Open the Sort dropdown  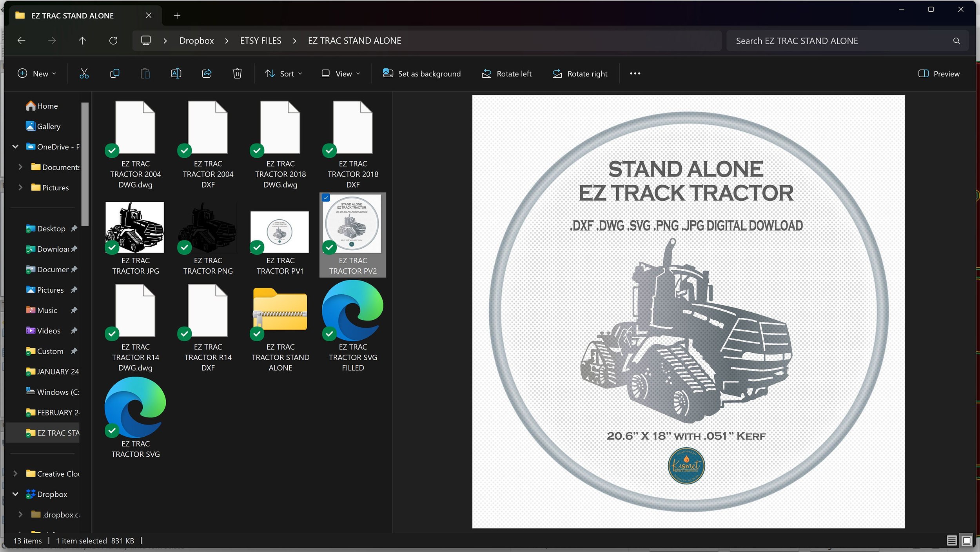[x=283, y=73]
